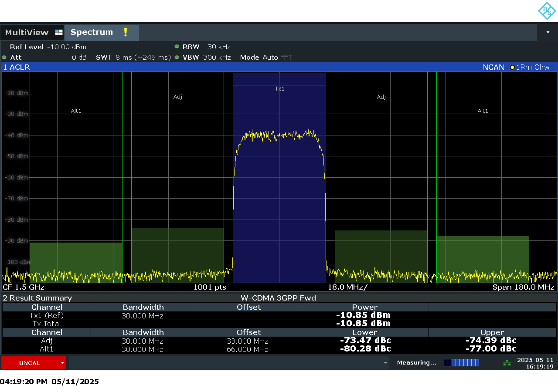Click the 18.0 MHz/ per division label
Image resolution: width=558 pixels, height=392 pixels.
tap(347, 287)
